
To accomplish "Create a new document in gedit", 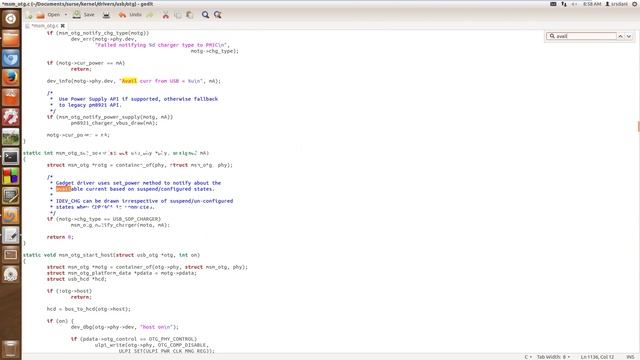I will 29,15.
